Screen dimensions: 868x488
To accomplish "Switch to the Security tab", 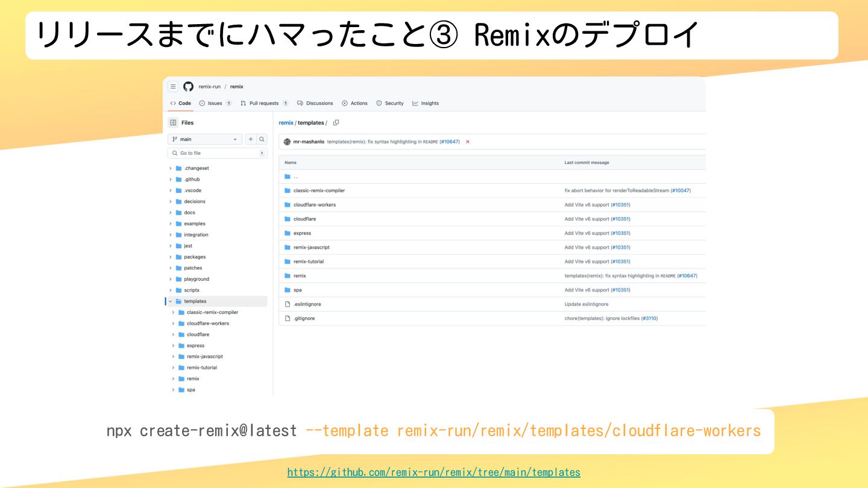I will coord(390,103).
